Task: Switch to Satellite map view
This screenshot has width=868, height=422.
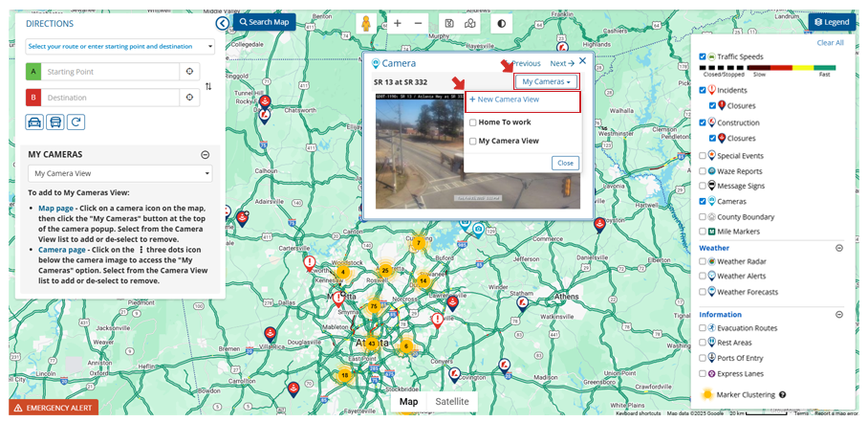Action: (x=452, y=402)
